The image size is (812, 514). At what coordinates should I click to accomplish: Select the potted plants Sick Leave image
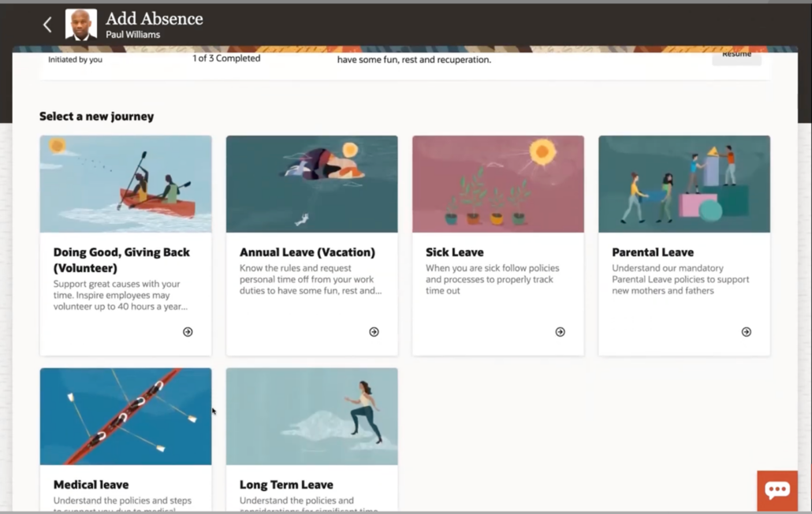(498, 184)
